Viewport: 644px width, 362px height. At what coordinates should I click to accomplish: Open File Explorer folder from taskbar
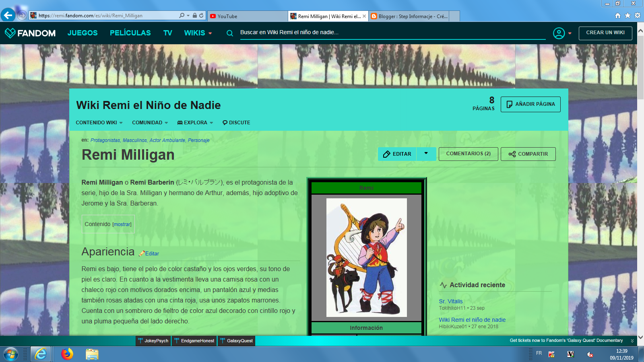click(x=92, y=354)
